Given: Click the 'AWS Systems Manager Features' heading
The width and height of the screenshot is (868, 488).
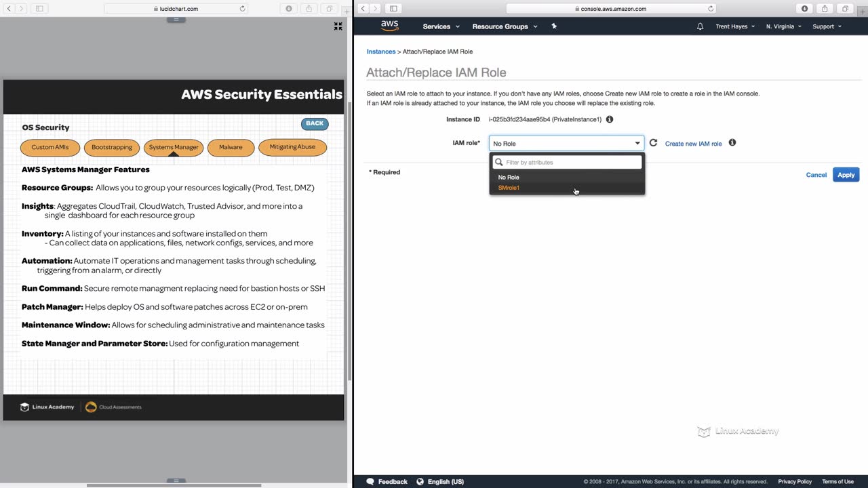Looking at the screenshot, I should 85,169.
